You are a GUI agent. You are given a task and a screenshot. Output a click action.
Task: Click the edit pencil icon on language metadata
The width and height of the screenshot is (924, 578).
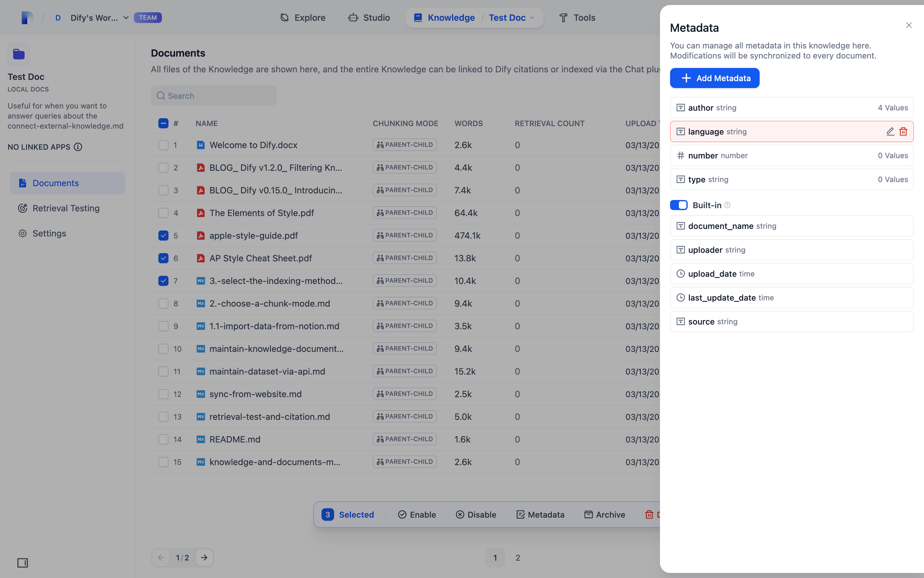(890, 131)
